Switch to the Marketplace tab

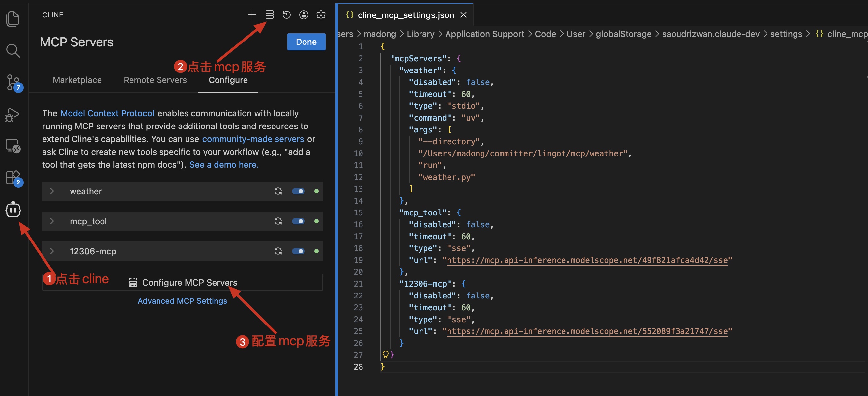(77, 80)
